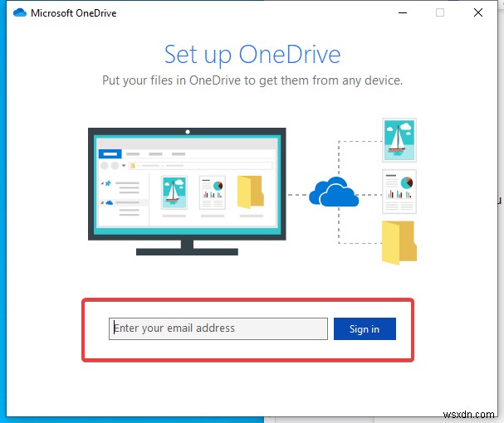
Task: Click the "Microsoft OneDrive" title bar text
Action: pos(74,13)
